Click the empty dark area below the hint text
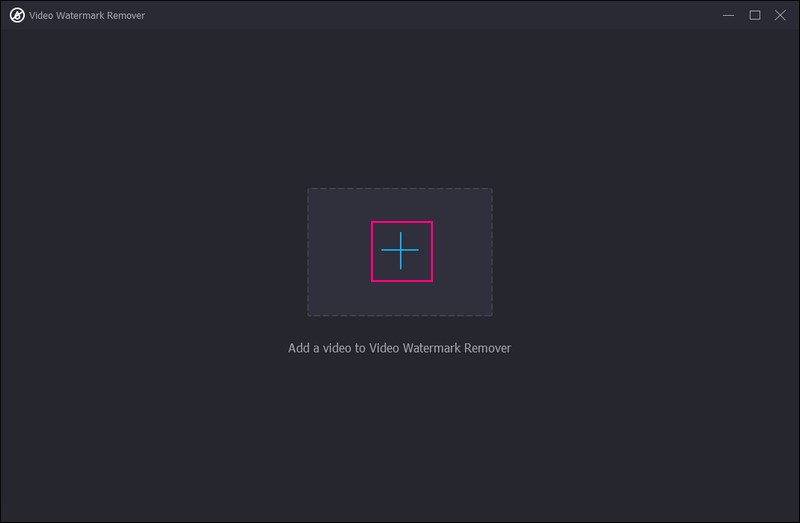800x523 pixels. coord(400,440)
